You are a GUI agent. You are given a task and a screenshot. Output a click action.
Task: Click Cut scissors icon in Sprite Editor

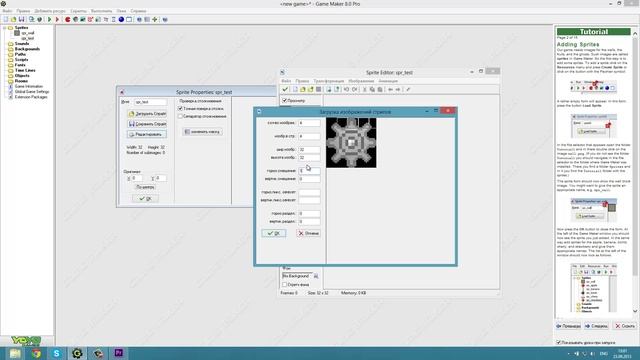364,89
